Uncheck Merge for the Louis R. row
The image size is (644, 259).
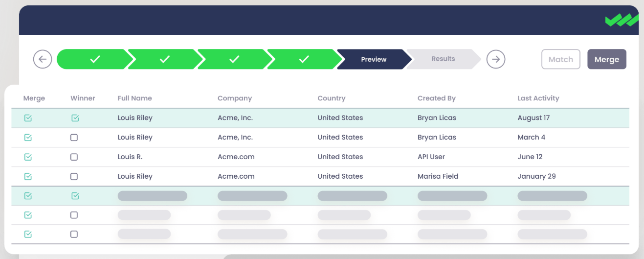coord(28,157)
